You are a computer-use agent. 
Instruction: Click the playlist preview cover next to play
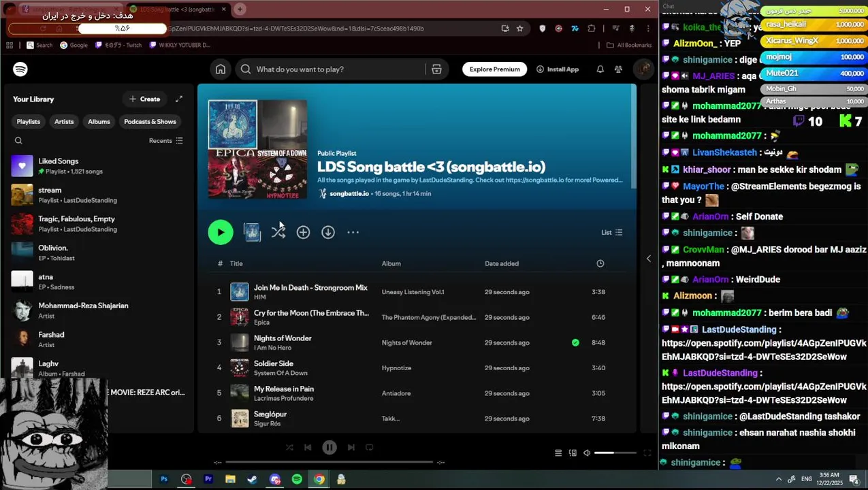click(x=252, y=232)
